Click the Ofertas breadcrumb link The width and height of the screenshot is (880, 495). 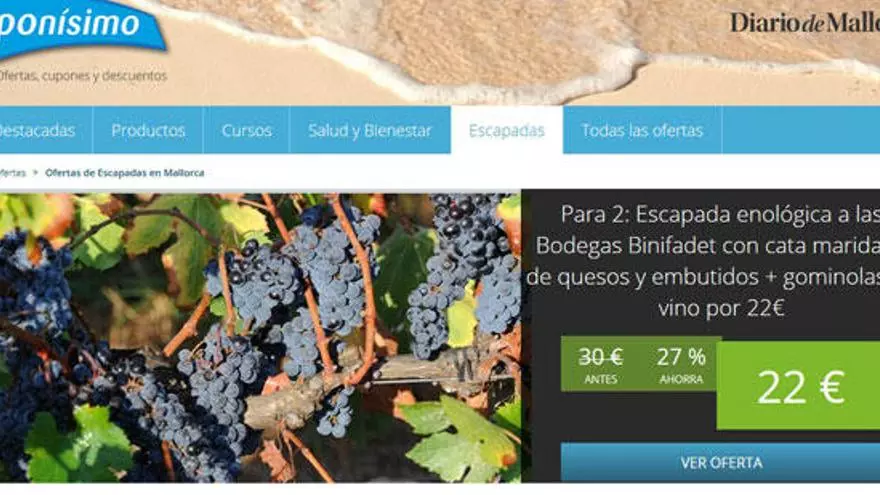coord(12,173)
